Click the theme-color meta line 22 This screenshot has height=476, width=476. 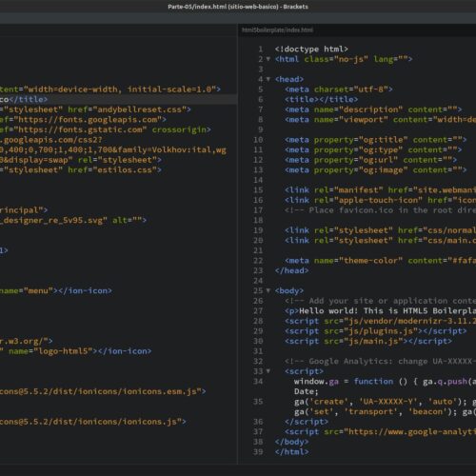tap(380, 261)
